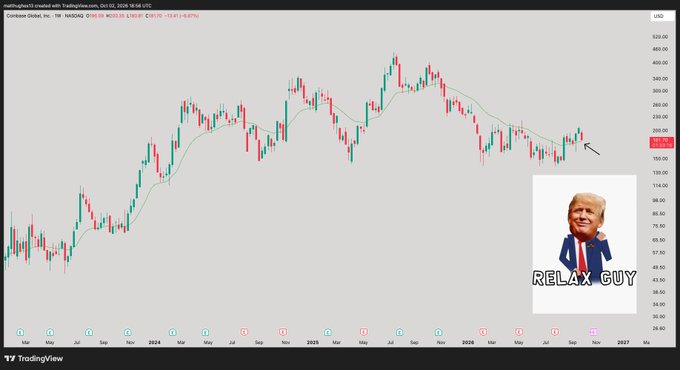The height and width of the screenshot is (370, 680).
Task: Click the 130.00 price axis label
Action: click(x=660, y=173)
